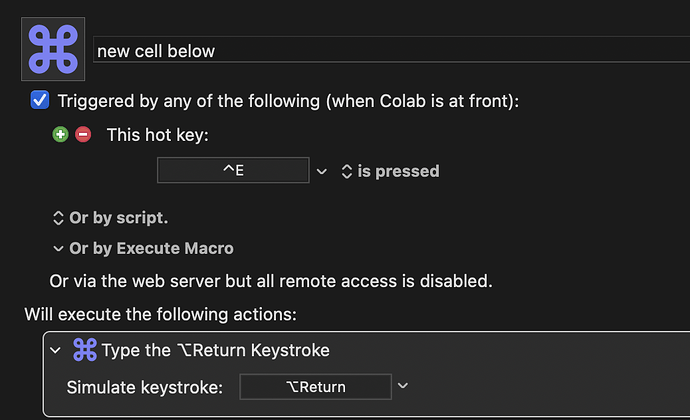Click the macro name field 'new cell below'
The height and width of the screenshot is (420, 690).
(392, 50)
